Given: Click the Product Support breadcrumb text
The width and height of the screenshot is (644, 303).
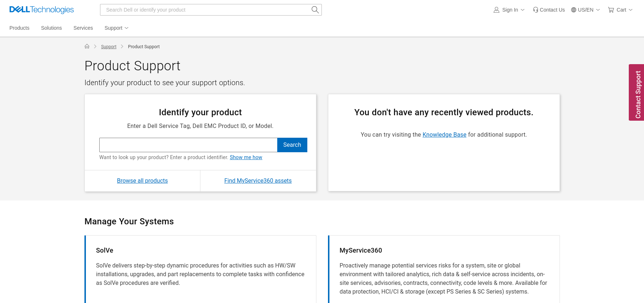Looking at the screenshot, I should 144,47.
